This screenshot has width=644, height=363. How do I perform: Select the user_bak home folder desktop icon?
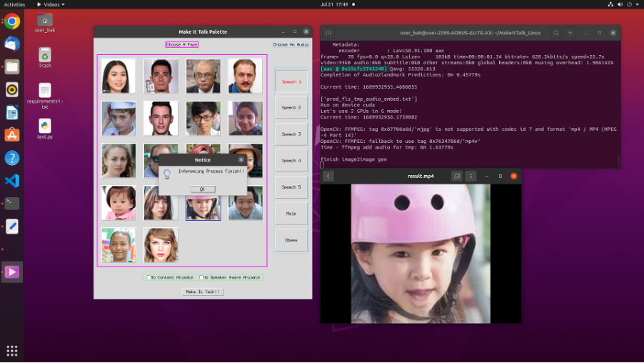pos(45,23)
